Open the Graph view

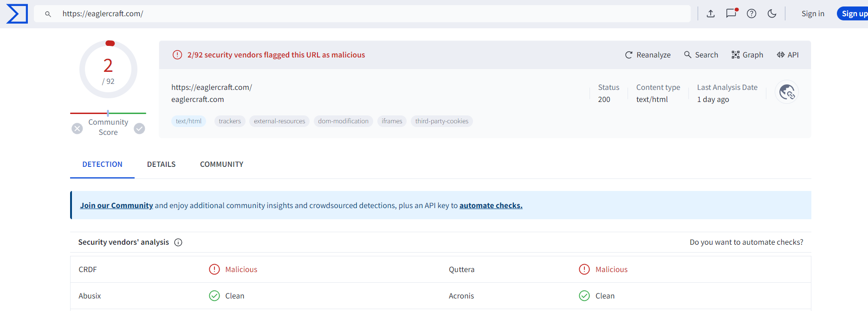click(747, 55)
